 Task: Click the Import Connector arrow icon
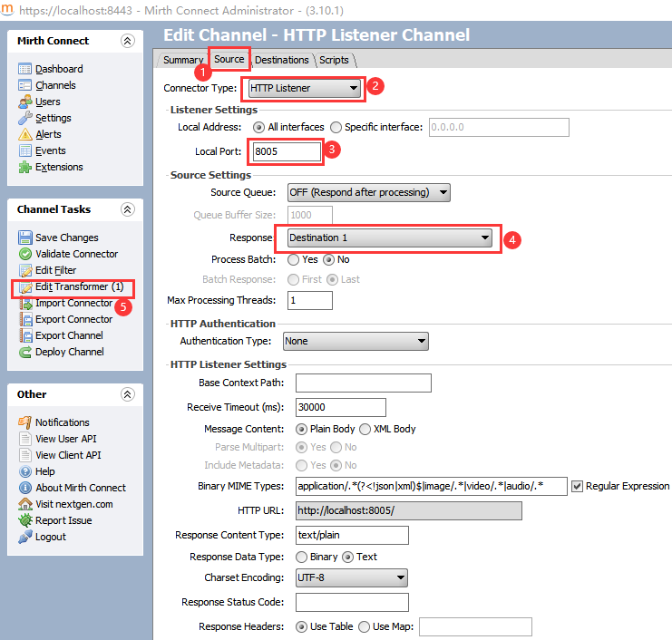point(25,304)
